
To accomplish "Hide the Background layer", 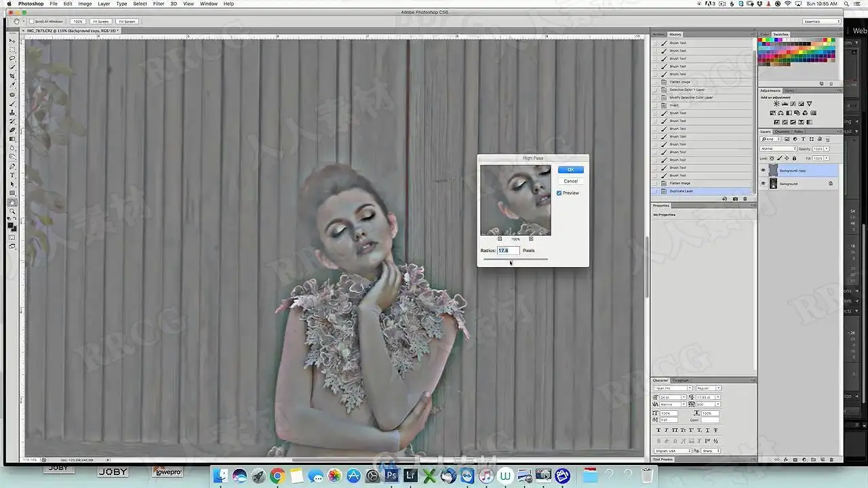I will pos(763,183).
